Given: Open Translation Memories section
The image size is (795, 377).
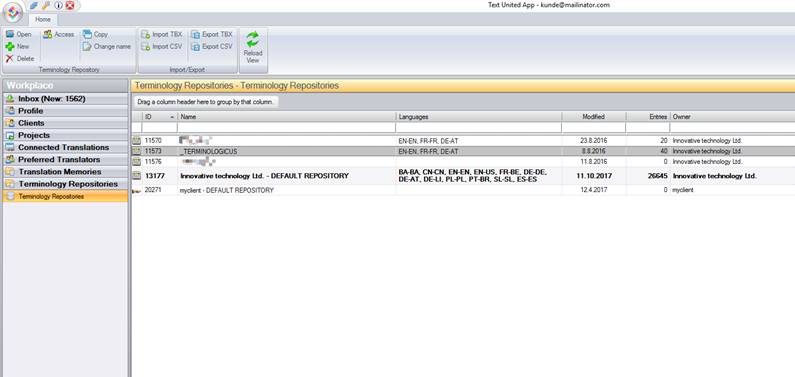Looking at the screenshot, I should (65, 171).
